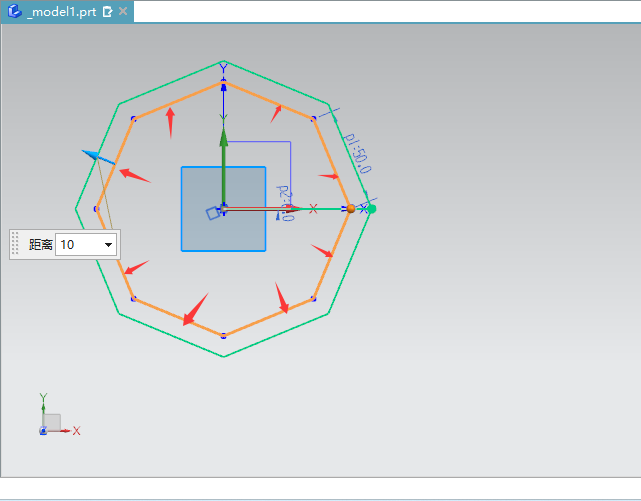Viewport: 641px width, 501px height.
Task: Select the blue square sketch region
Action: pyautogui.click(x=224, y=209)
